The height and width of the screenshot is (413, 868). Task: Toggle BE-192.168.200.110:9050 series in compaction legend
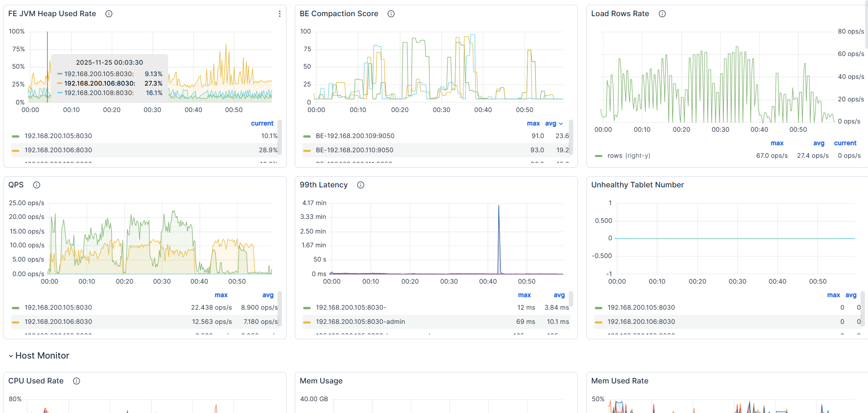354,150
